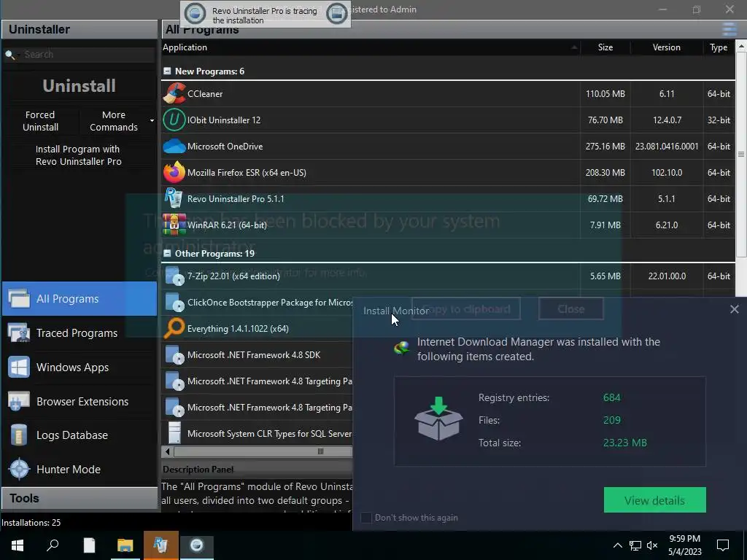Open File Explorer from taskbar

(125, 545)
